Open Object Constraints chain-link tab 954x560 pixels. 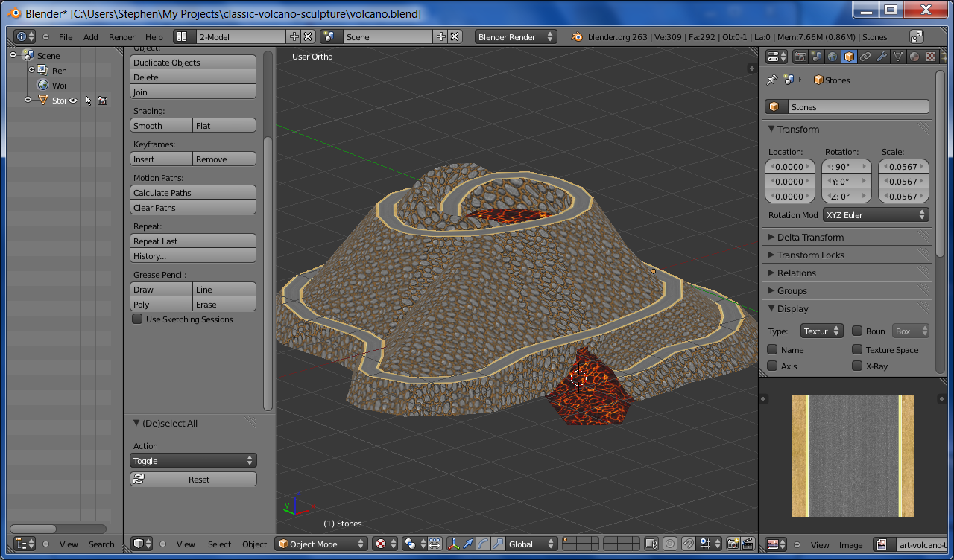865,57
